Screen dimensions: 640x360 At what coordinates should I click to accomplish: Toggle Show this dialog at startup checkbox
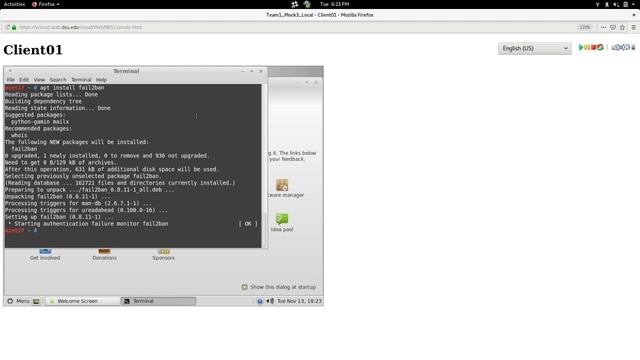244,287
